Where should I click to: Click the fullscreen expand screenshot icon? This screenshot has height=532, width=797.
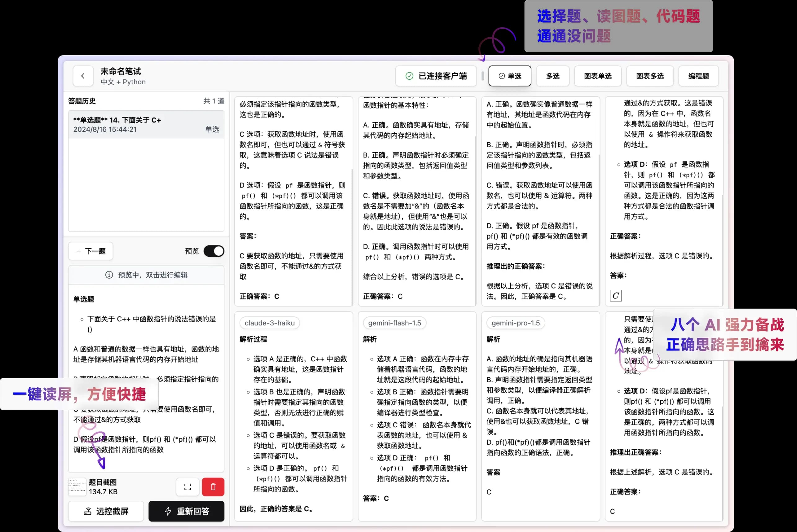(187, 487)
